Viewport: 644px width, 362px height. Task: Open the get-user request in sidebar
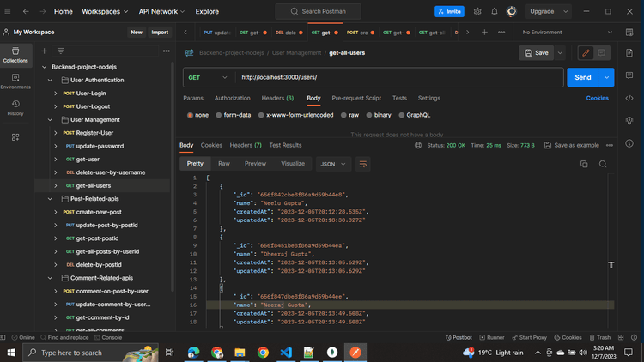tap(88, 160)
